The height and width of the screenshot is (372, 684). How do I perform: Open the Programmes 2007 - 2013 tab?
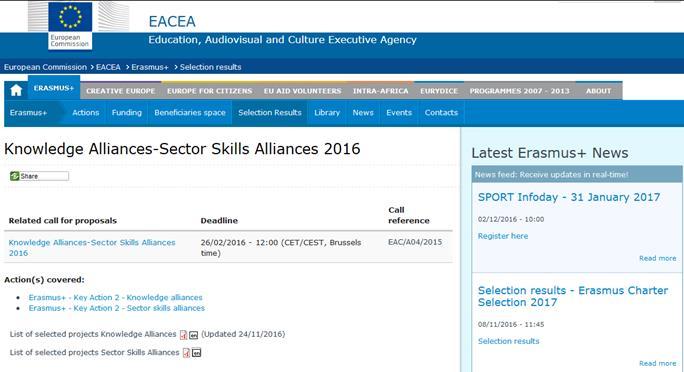tap(520, 91)
